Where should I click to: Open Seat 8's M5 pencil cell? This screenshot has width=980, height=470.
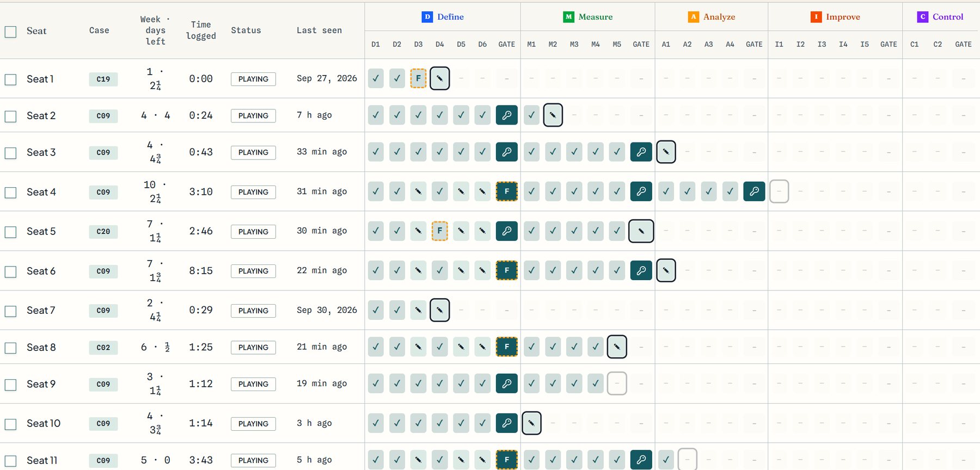tap(617, 347)
